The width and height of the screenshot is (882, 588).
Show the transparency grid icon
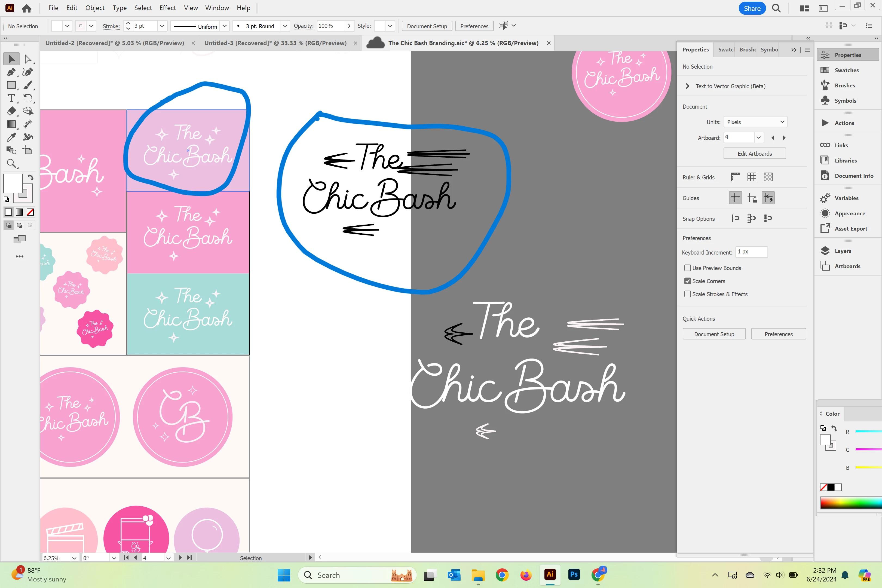pyautogui.click(x=768, y=177)
